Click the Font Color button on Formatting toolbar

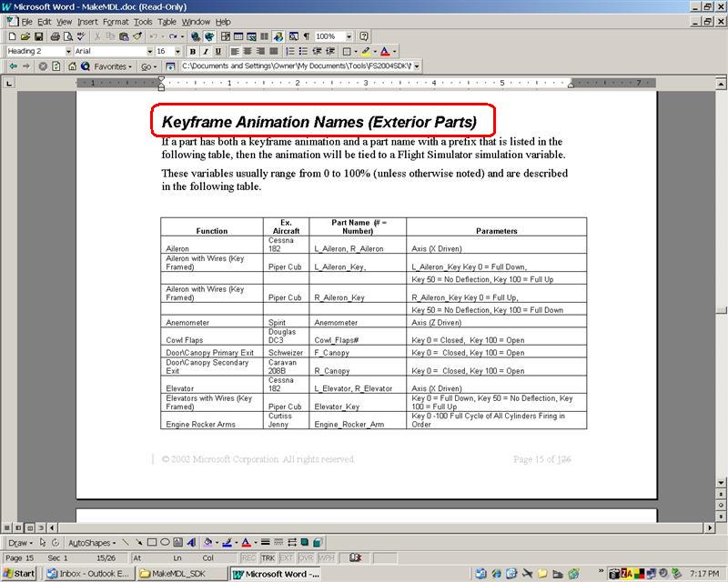pos(385,51)
